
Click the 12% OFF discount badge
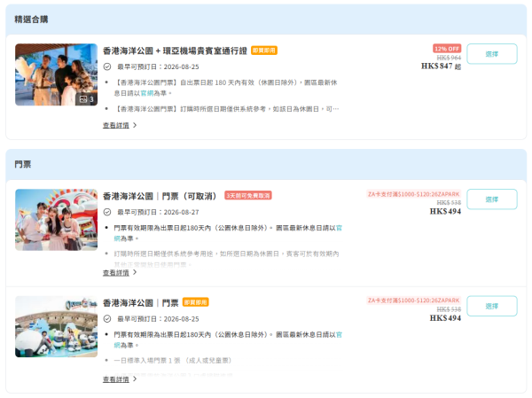[447, 49]
